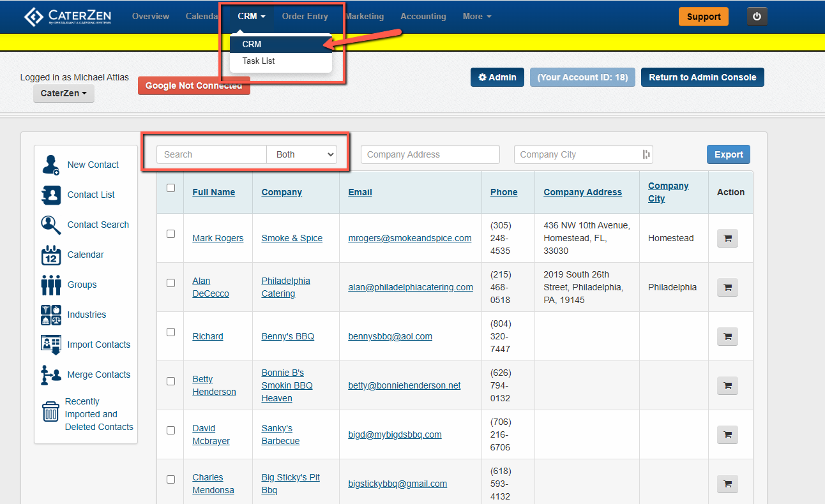The width and height of the screenshot is (825, 504).
Task: Click the Google Not Connected button
Action: (x=194, y=85)
